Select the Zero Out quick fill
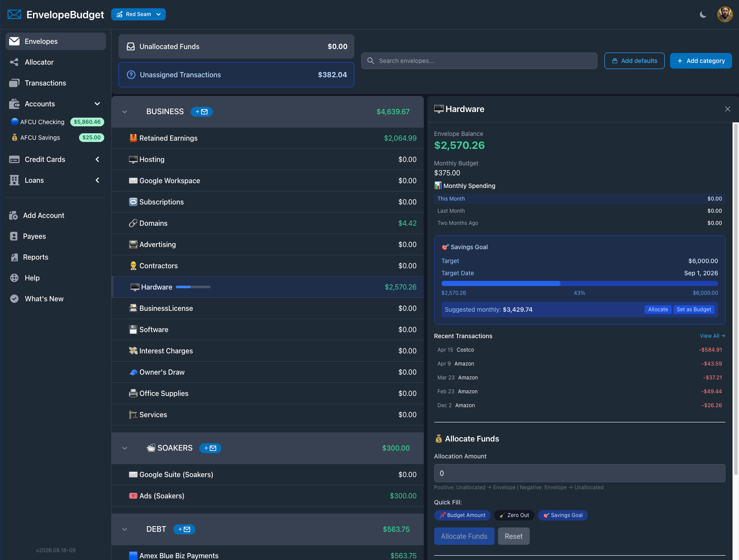Viewport: 739px width, 560px height. point(514,515)
